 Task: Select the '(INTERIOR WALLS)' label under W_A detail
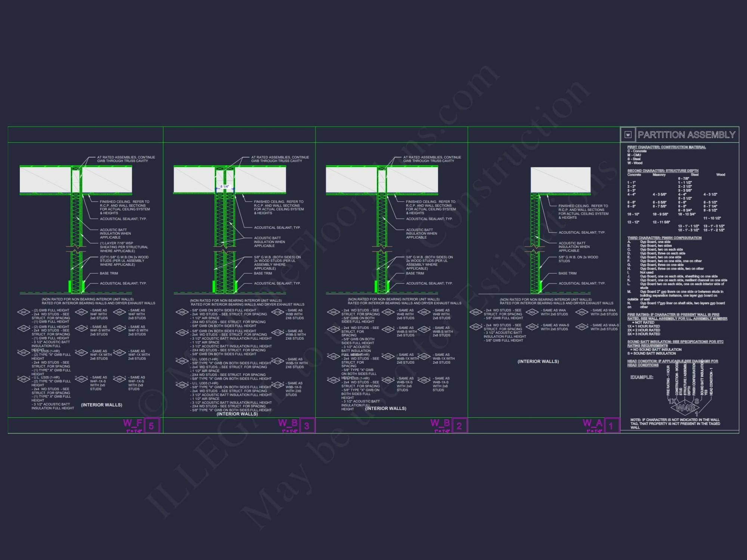pos(538,361)
